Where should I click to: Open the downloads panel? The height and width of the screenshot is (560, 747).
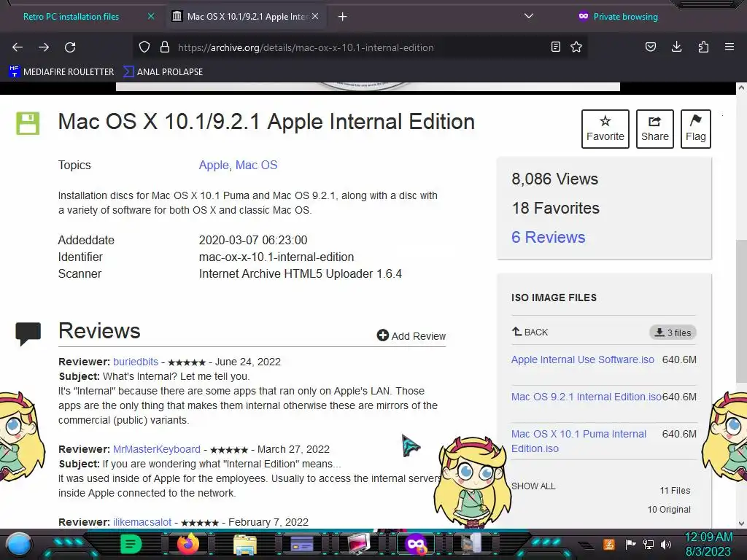point(676,47)
